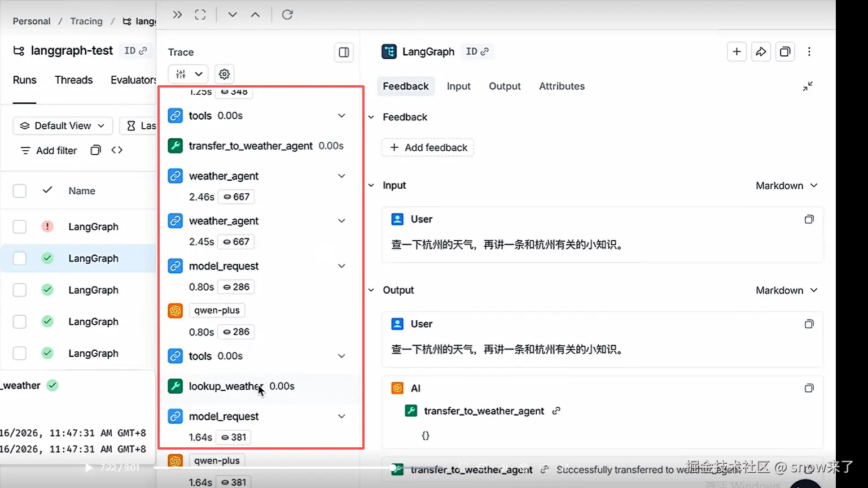Click the duplicate icon next to the share button
This screenshot has width=868, height=488.
point(785,52)
